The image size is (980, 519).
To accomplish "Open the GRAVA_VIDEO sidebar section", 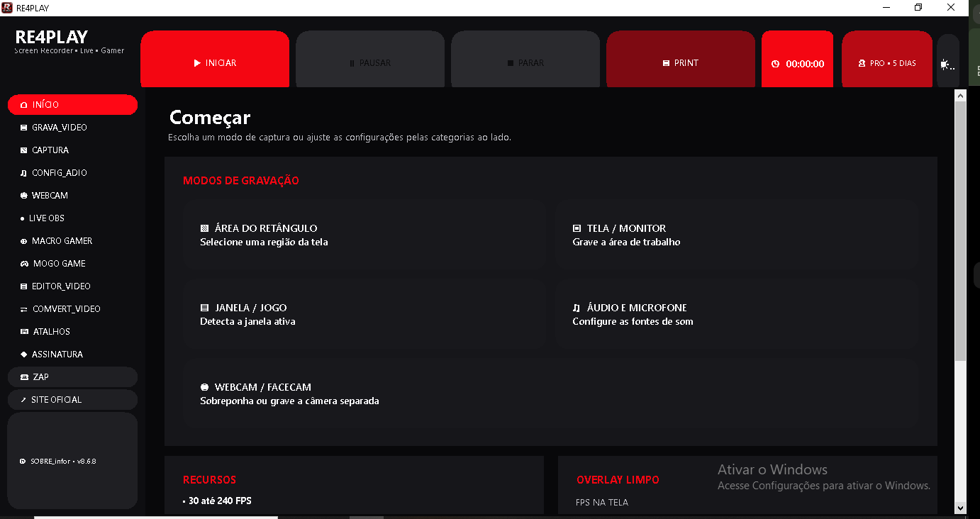I will click(x=72, y=128).
